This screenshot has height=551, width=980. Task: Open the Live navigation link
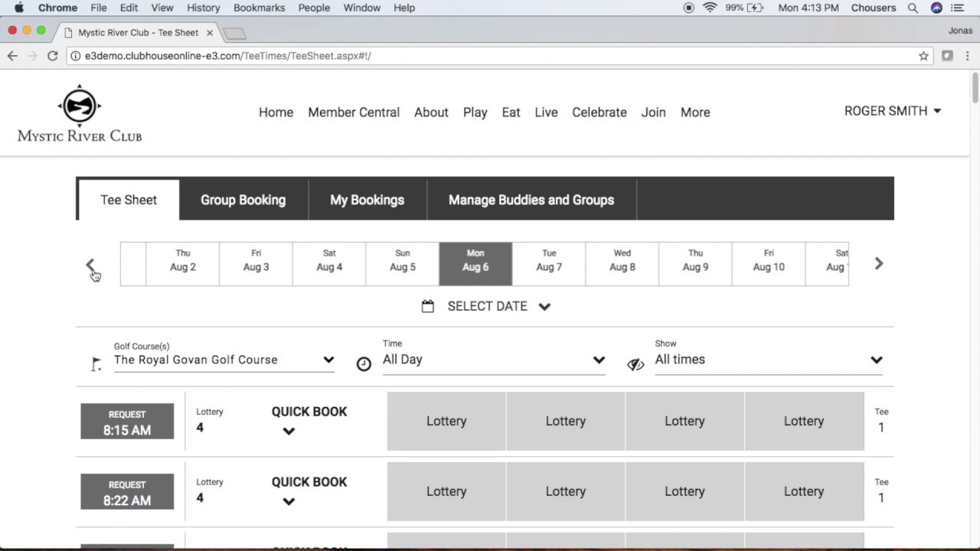click(x=546, y=112)
